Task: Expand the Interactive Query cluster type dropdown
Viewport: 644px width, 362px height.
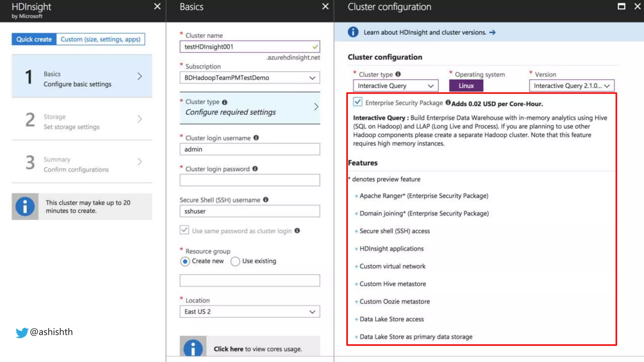Action: [x=395, y=86]
